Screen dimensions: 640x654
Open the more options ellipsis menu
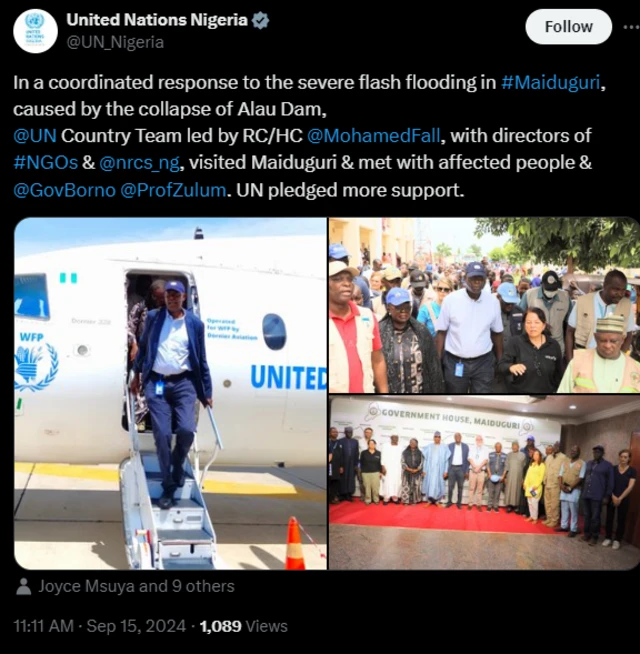631,27
